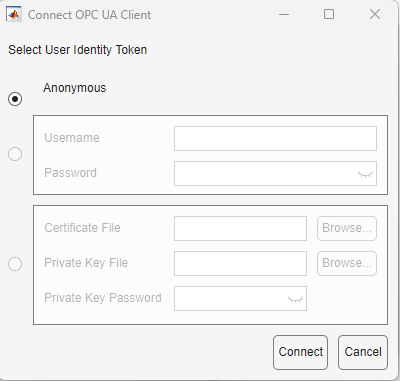Click the Connect button
This screenshot has height=381, width=400.
pyautogui.click(x=301, y=352)
